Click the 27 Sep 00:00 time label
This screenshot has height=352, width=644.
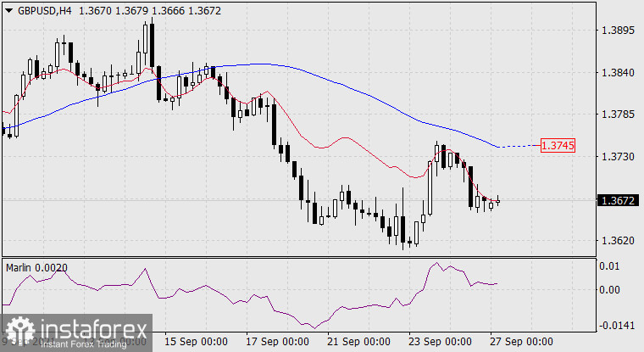pos(521,342)
